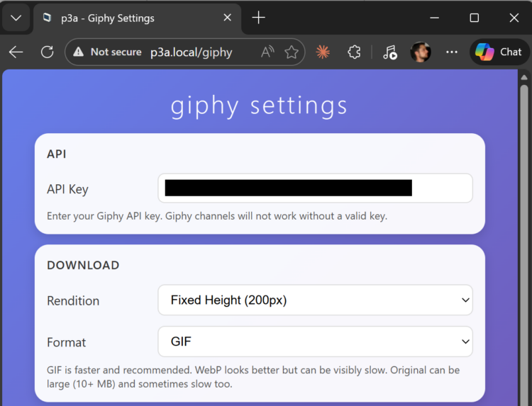Click the p3a.local/giphy address bar URL
Image resolution: width=532 pixels, height=406 pixels.
(x=191, y=52)
